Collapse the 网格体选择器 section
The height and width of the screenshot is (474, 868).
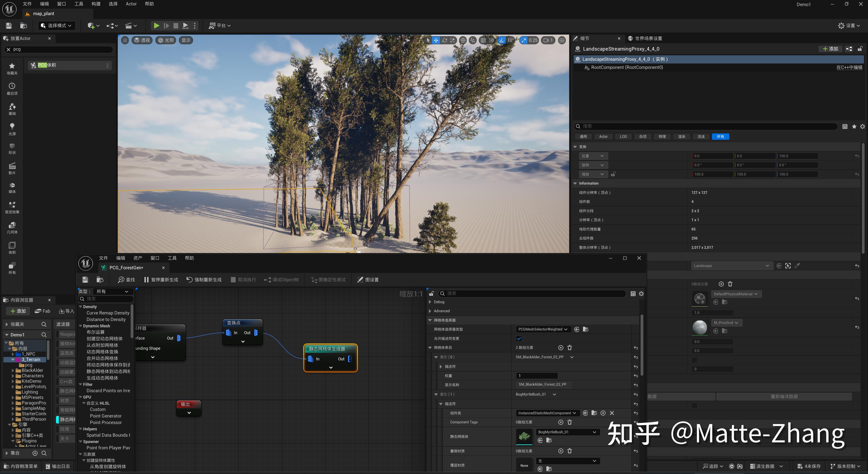pos(430,320)
